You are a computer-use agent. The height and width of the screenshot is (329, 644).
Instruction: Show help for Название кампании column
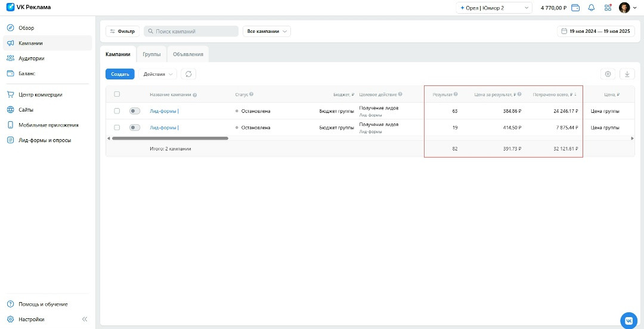point(194,94)
